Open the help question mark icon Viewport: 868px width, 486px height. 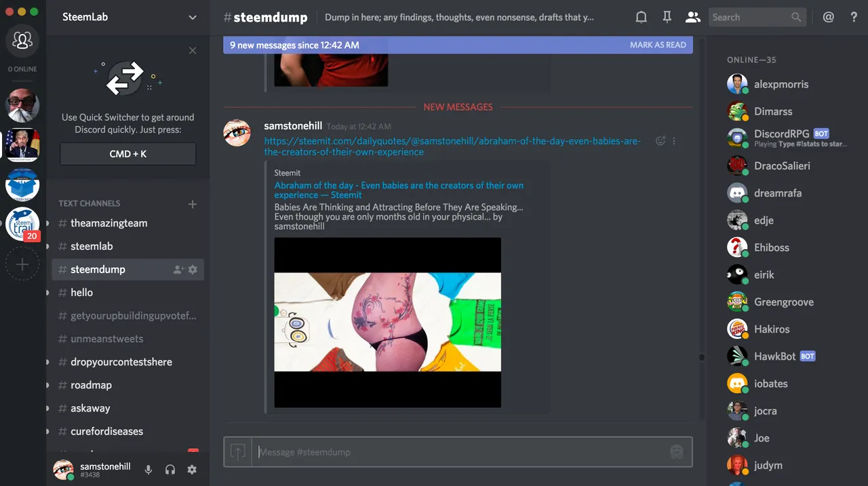click(x=854, y=17)
